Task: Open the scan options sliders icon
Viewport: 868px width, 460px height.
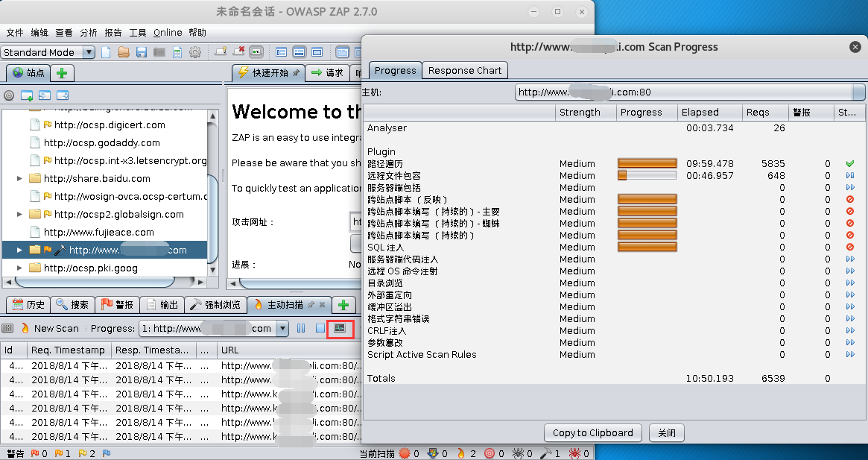Action: (7, 328)
